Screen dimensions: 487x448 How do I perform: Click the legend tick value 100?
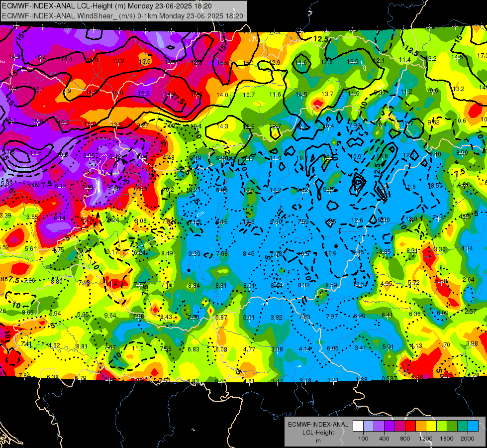(x=363, y=439)
